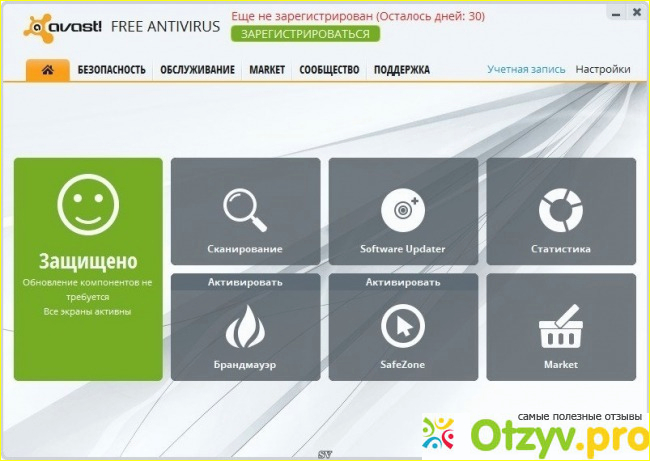Open Настройки settings link

pos(603,69)
